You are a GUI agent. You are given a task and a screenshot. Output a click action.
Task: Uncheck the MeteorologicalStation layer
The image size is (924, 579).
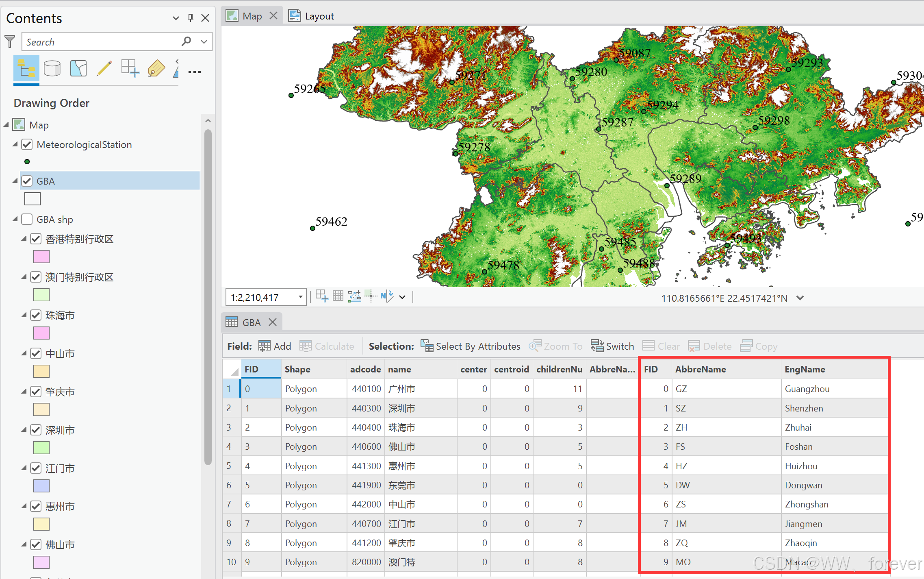click(x=27, y=144)
